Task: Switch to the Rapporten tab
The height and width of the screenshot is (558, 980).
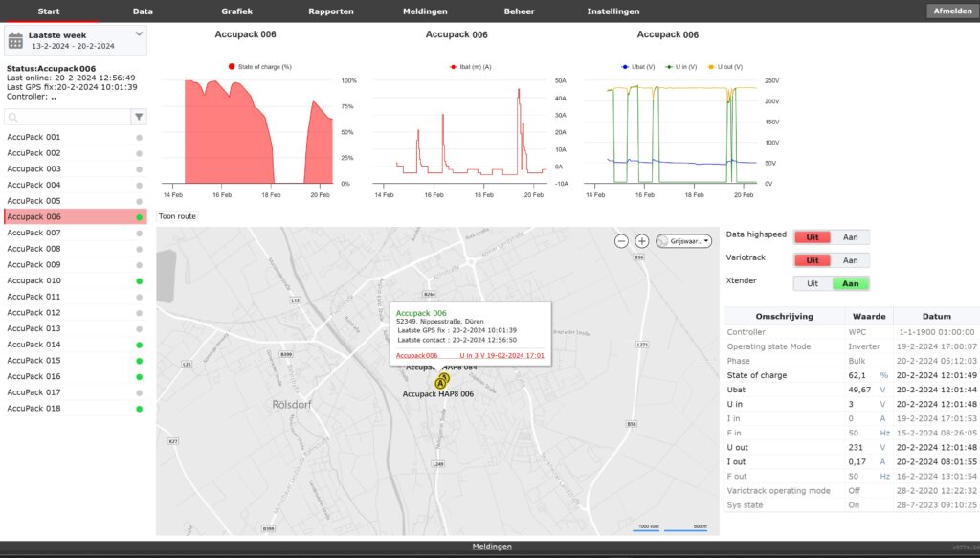Action: point(331,11)
